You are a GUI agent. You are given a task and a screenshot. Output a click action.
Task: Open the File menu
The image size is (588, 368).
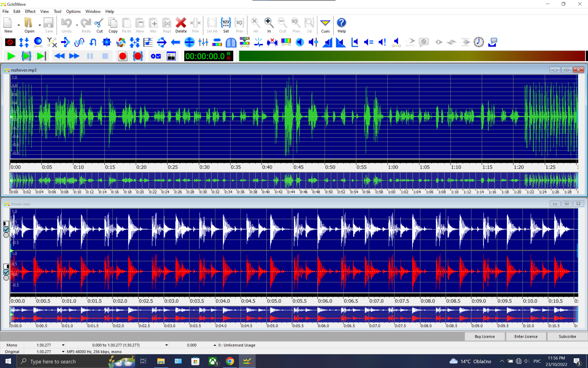pos(6,11)
